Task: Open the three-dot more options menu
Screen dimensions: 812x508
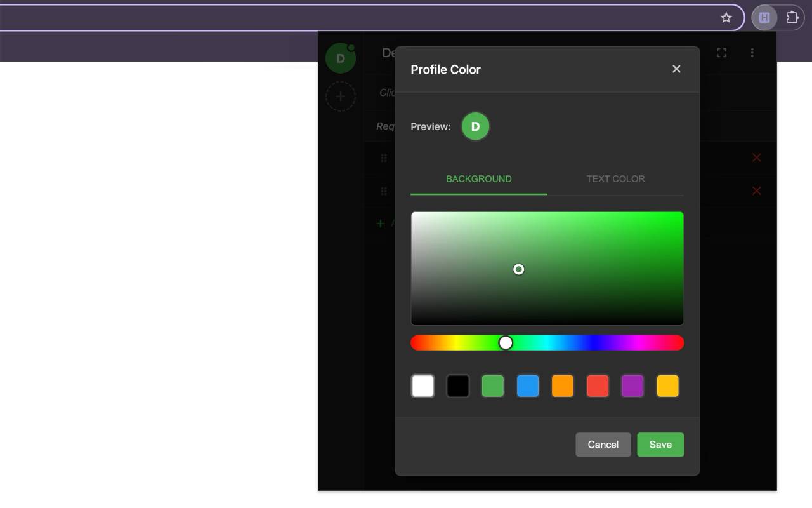Action: [752, 53]
